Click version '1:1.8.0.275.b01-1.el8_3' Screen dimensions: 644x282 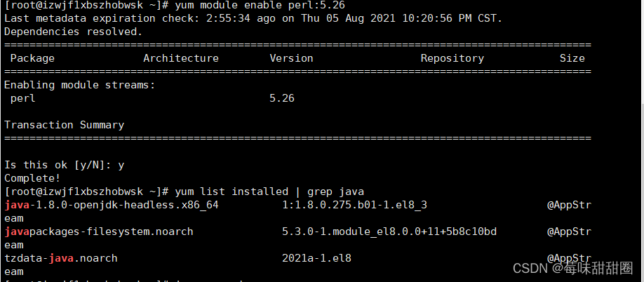(354, 205)
